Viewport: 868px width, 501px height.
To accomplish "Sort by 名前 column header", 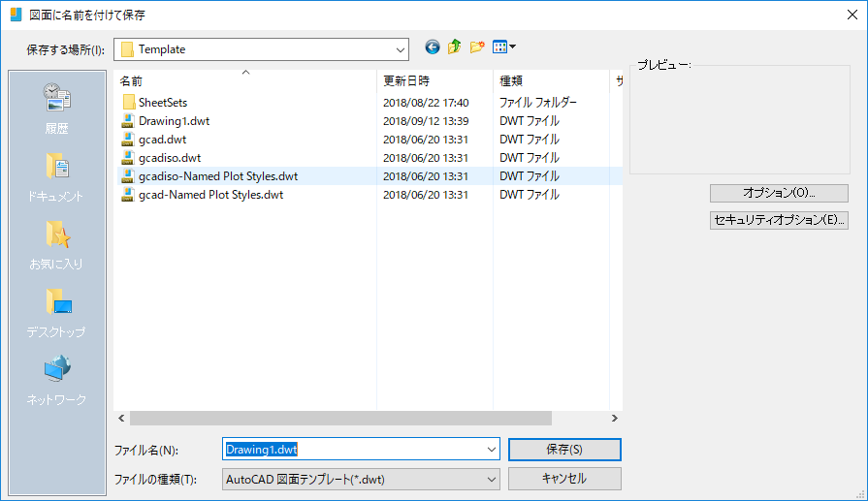I will point(245,80).
